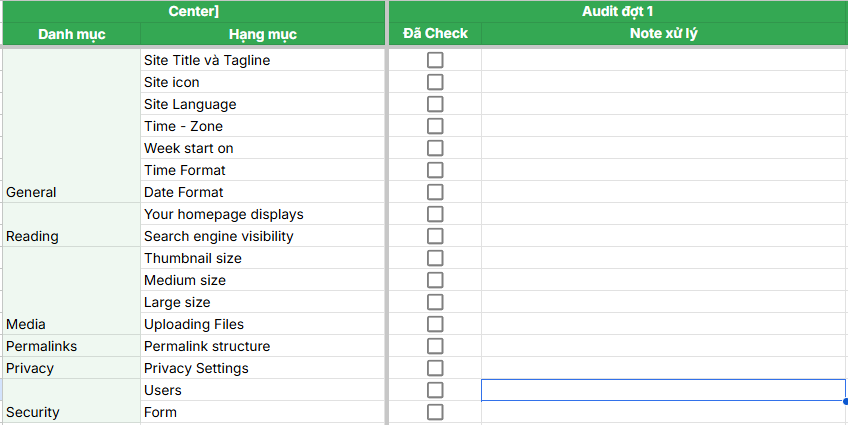Select the Users cell

[x=262, y=390]
